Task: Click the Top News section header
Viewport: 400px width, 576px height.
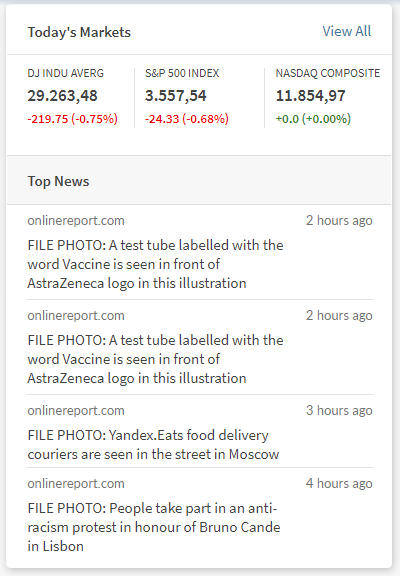Action: [x=58, y=181]
